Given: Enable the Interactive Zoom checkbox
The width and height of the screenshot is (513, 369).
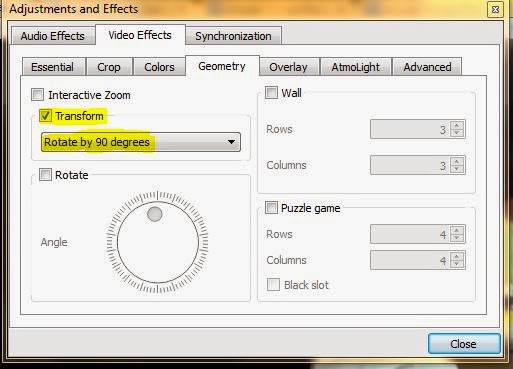Looking at the screenshot, I should pyautogui.click(x=37, y=95).
